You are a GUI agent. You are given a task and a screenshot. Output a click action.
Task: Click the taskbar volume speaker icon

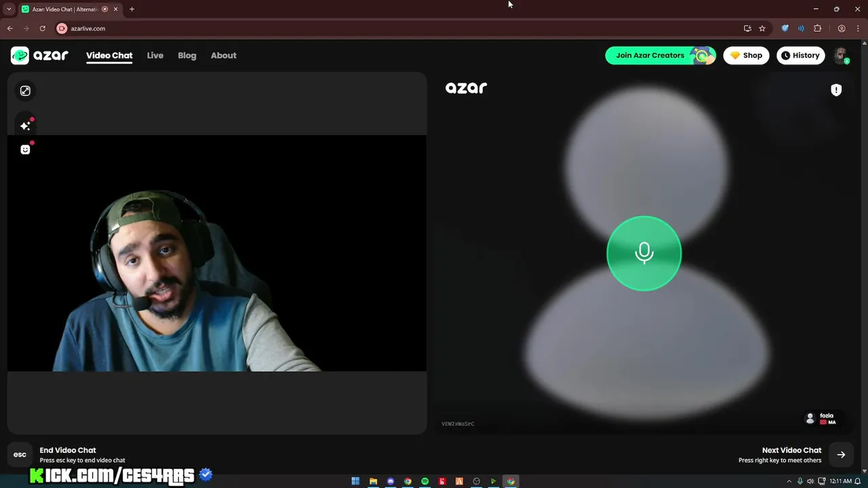(x=810, y=481)
